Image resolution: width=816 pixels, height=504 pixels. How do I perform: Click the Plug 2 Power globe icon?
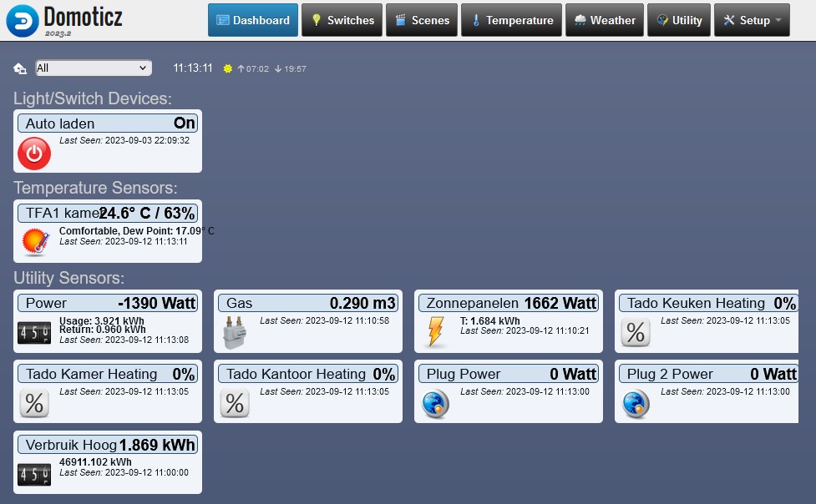636,404
